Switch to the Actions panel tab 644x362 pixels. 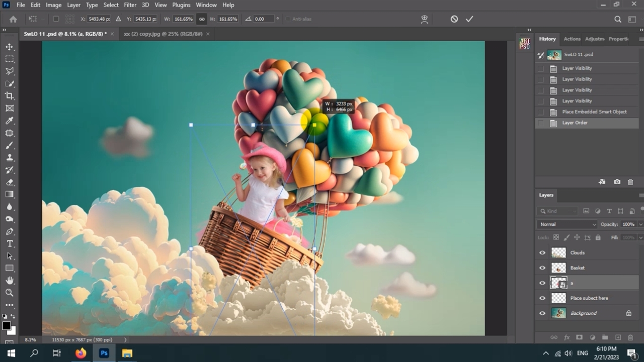click(x=572, y=39)
